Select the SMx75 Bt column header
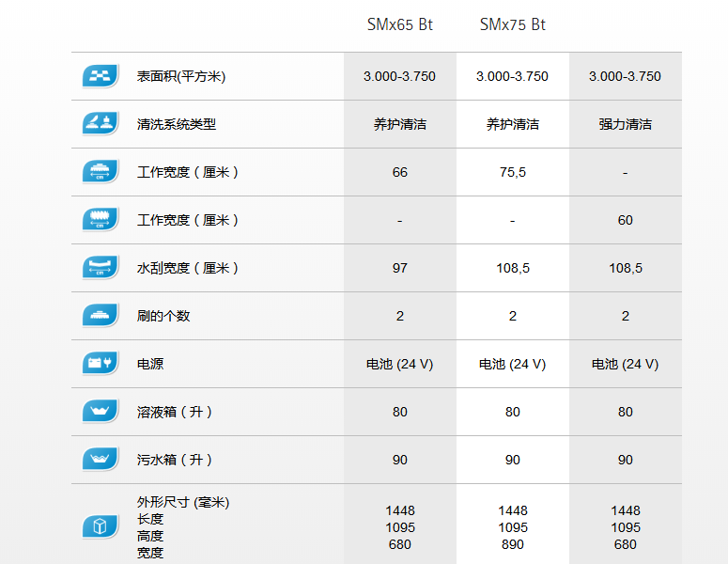 [513, 24]
